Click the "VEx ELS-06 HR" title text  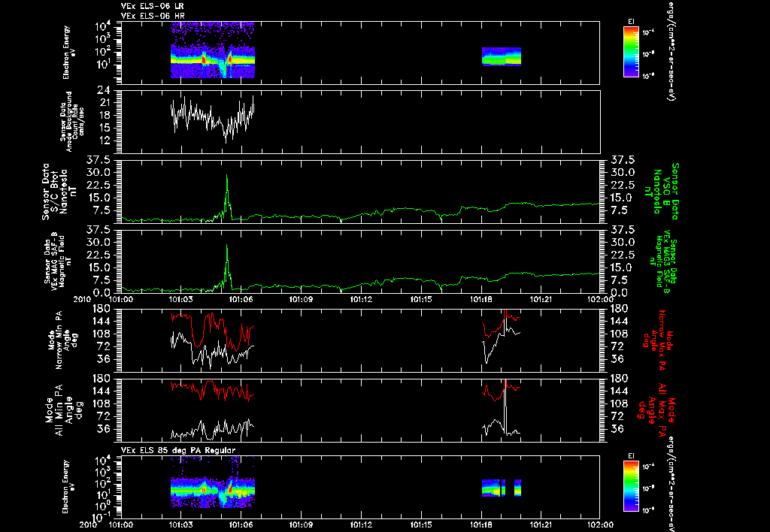click(152, 16)
